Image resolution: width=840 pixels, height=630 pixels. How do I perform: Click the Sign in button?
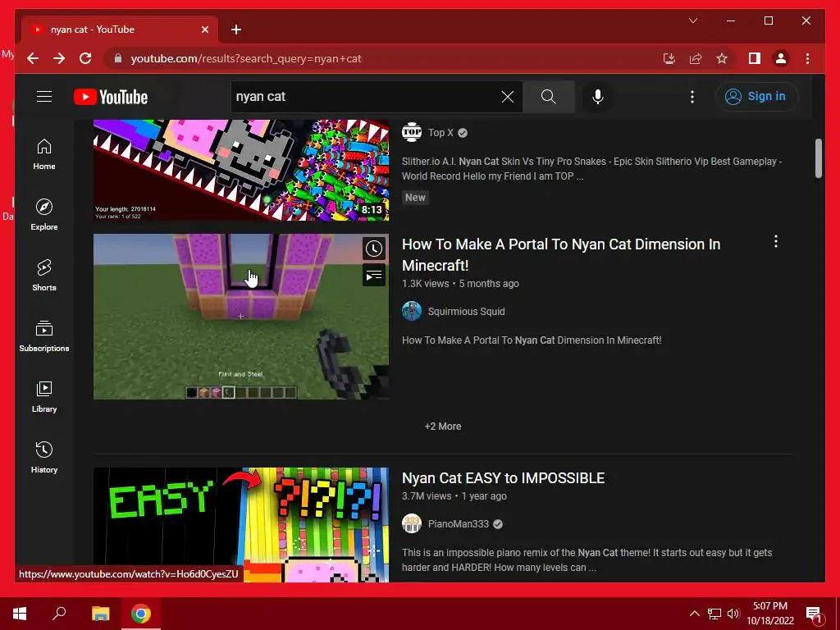pos(756,97)
